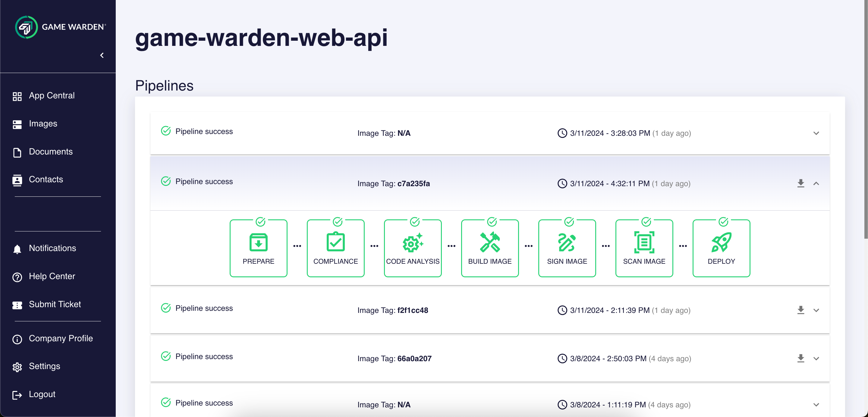Click the image tag f2f1cc48
Screen dimensions: 868x417
[412, 310]
